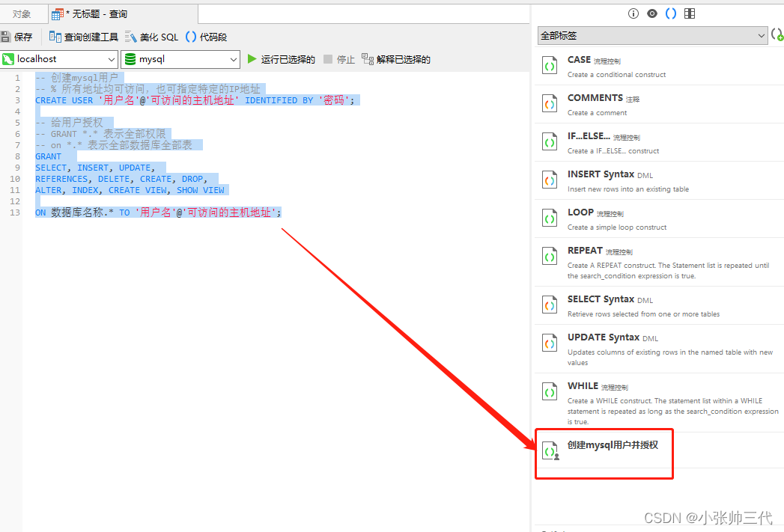Screen dimensions: 784x532
Task: Open the mysql database dropdown
Action: (x=180, y=59)
